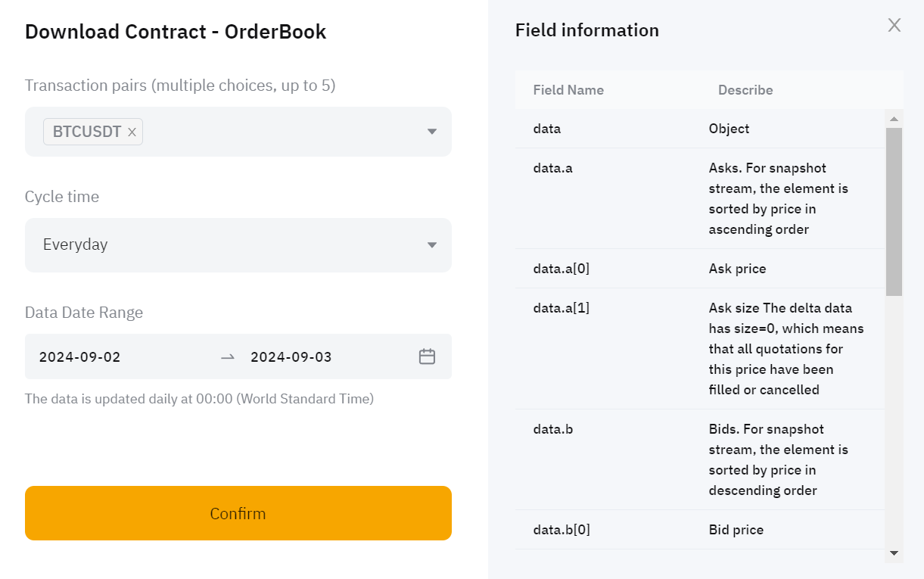This screenshot has width=924, height=579.
Task: Click the Ask price description
Action: point(737,269)
